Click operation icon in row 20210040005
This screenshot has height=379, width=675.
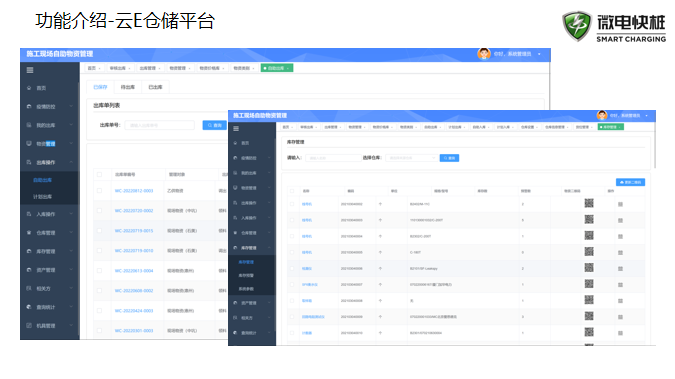(620, 252)
